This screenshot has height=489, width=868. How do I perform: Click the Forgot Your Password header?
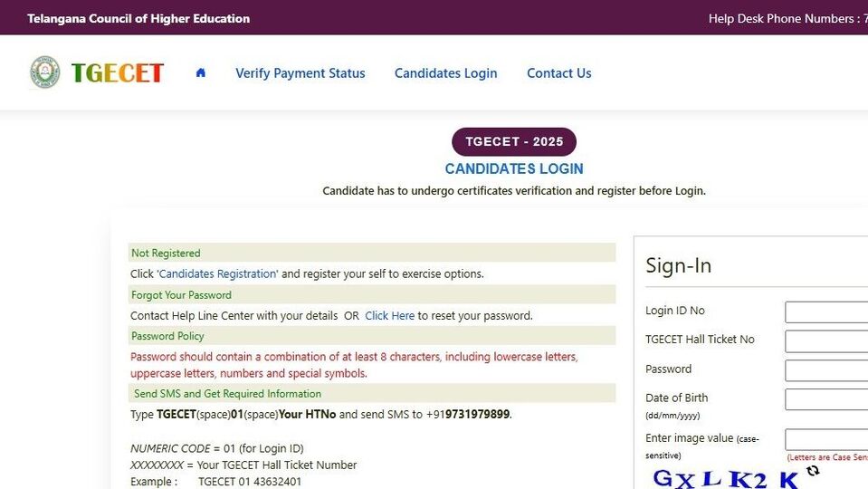(x=371, y=294)
